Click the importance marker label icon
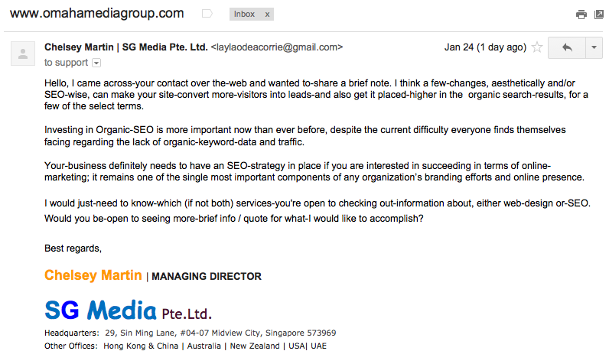This screenshot has height=364, width=609. (x=207, y=14)
